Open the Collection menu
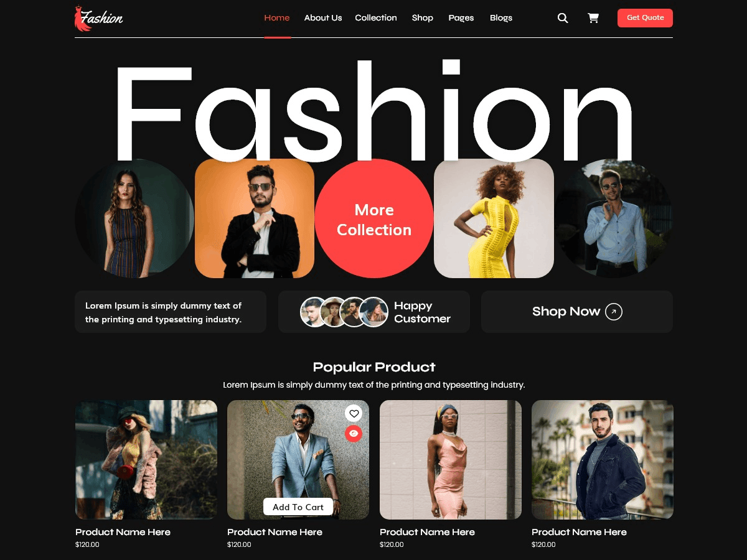Viewport: 747px width, 560px height. 376,18
